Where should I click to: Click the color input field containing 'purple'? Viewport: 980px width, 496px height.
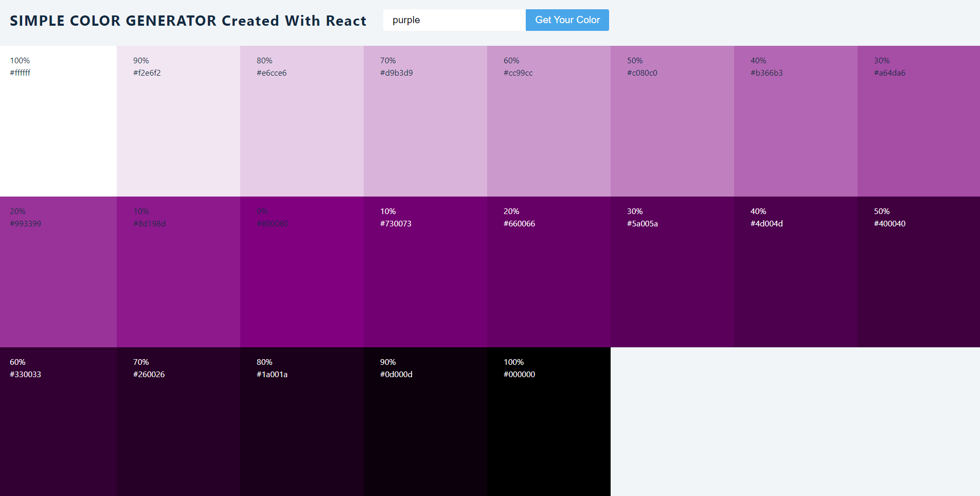point(454,20)
